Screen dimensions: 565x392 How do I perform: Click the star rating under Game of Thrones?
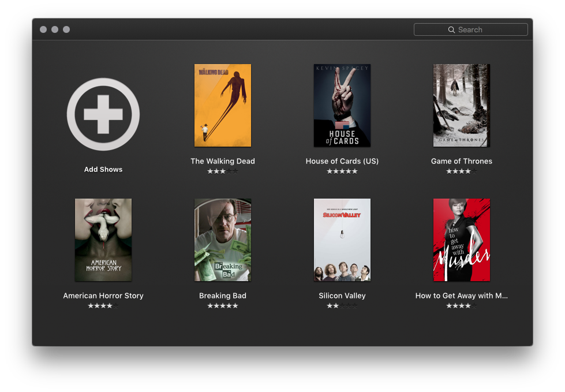tap(462, 171)
